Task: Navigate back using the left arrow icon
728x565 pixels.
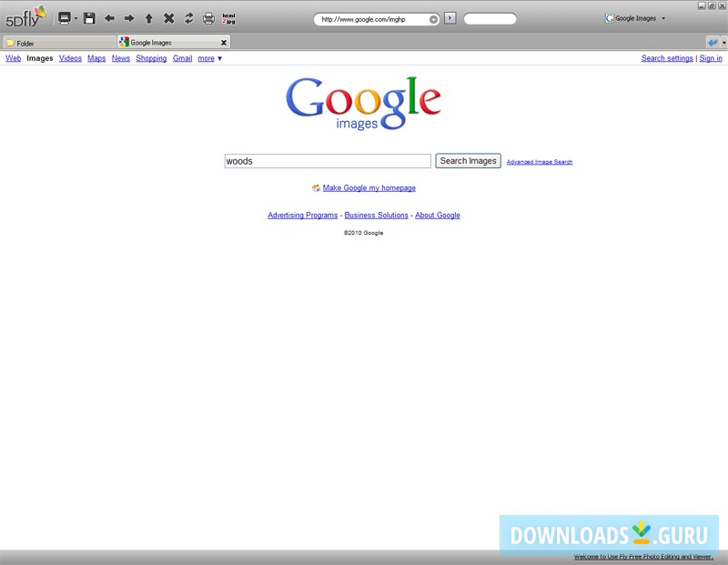Action: (109, 17)
